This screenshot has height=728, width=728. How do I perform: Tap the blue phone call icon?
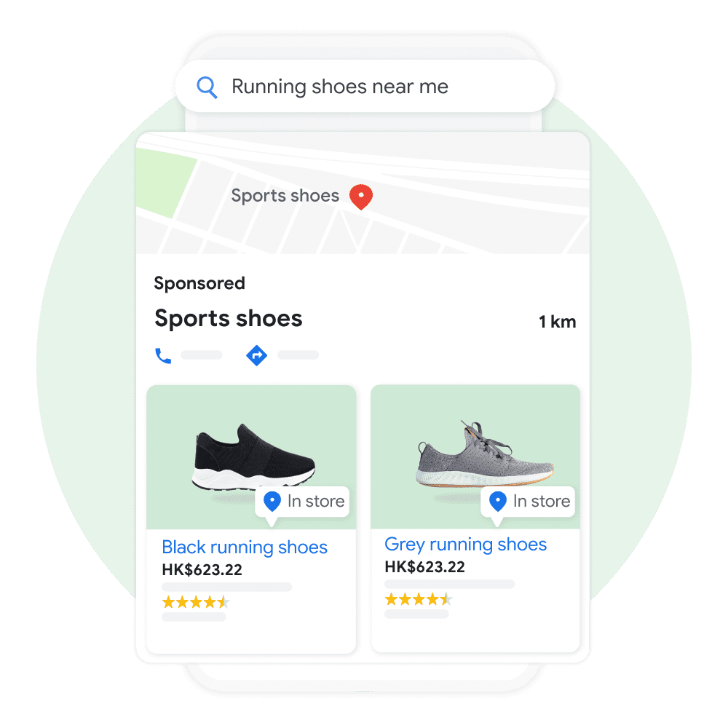[x=163, y=356]
